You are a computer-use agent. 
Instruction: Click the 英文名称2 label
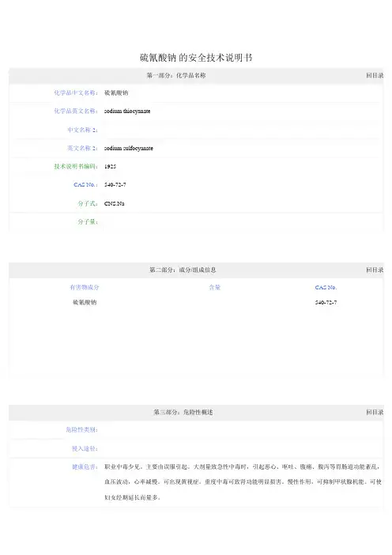[83, 148]
